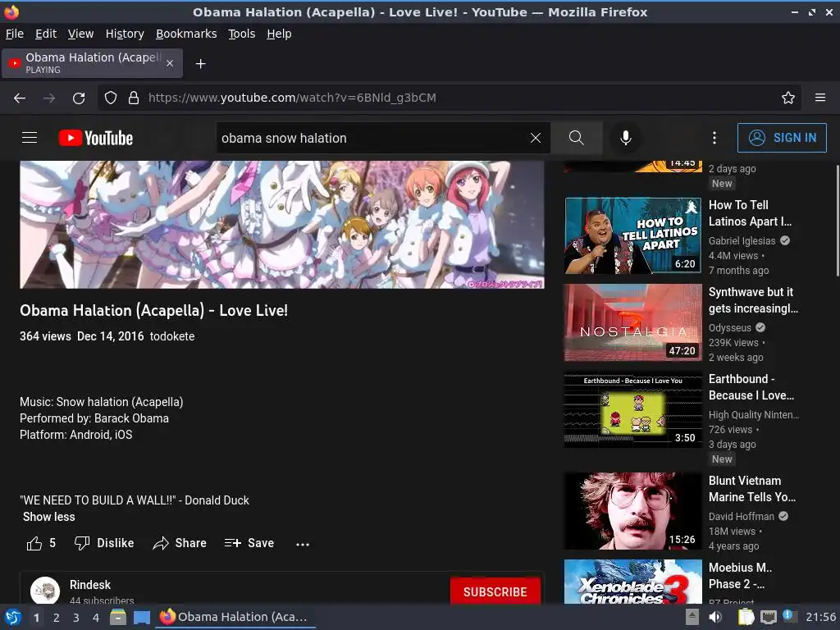Open How To Tell Latinos Apart thumbnail
Image resolution: width=840 pixels, height=630 pixels.
click(x=632, y=235)
